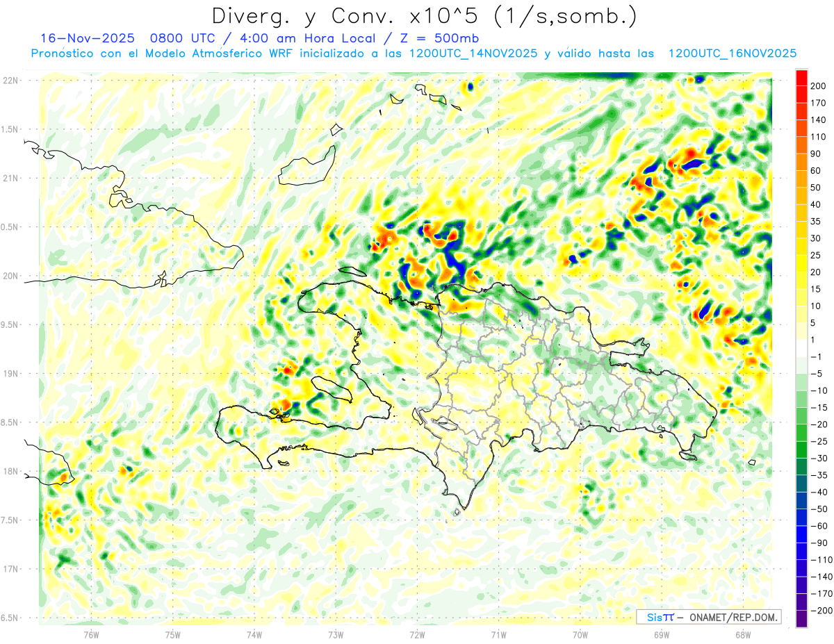The width and height of the screenshot is (834, 644).
Task: Click the dark purple bottom segment of the color scale
Action: (801, 618)
